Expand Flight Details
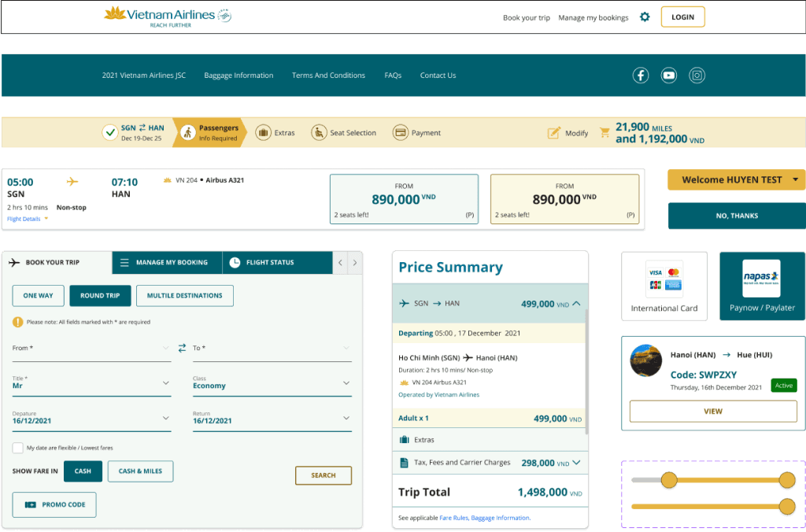Image resolution: width=806 pixels, height=532 pixels. (x=28, y=219)
